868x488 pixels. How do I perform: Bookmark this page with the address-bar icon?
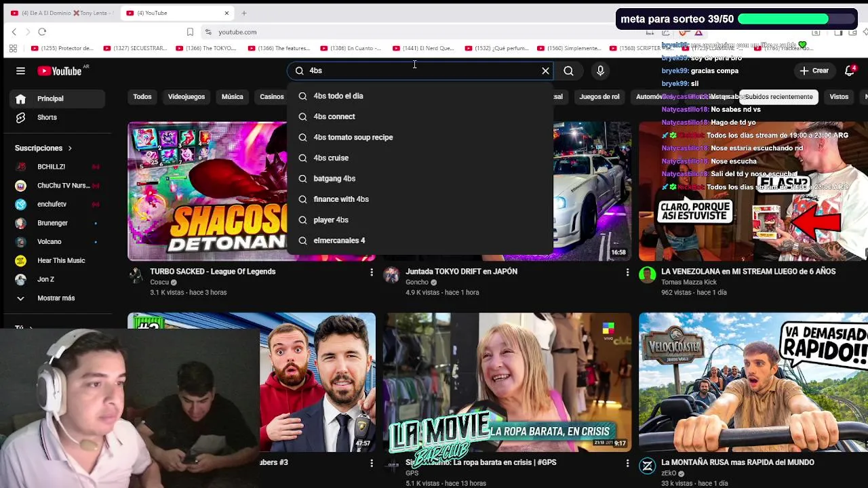190,32
